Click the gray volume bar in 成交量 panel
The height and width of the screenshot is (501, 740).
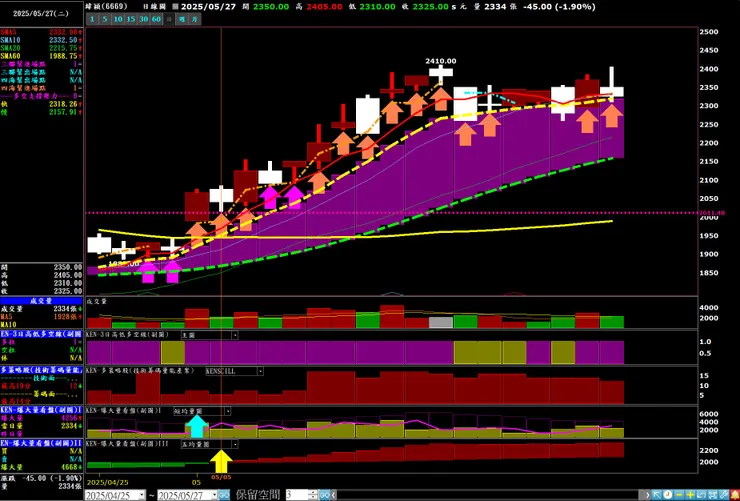pyautogui.click(x=441, y=323)
